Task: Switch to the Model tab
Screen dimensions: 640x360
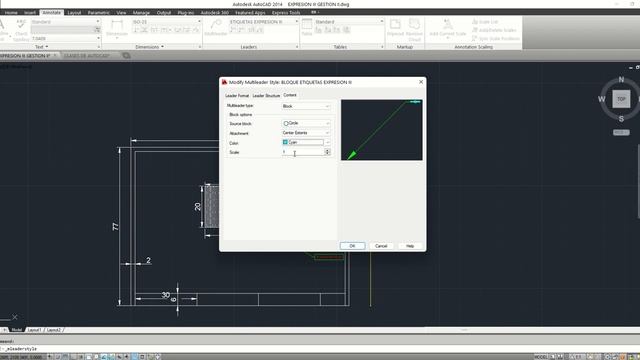Action: (16, 330)
